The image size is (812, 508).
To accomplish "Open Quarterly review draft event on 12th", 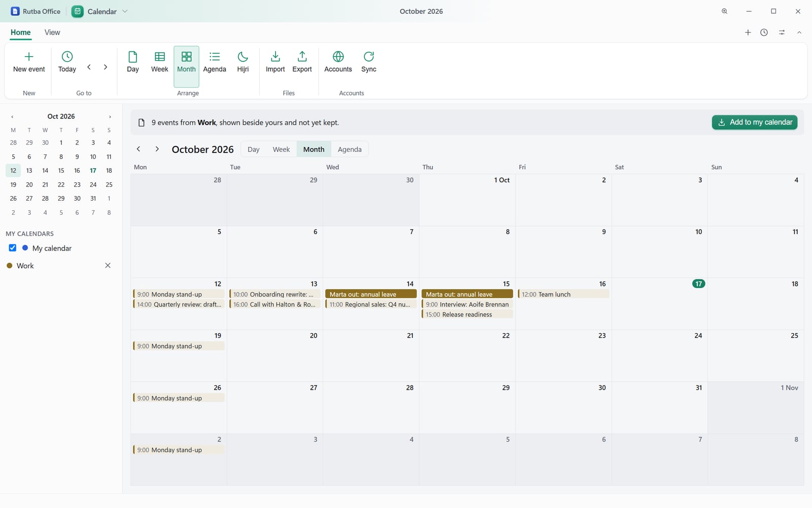I will click(179, 304).
